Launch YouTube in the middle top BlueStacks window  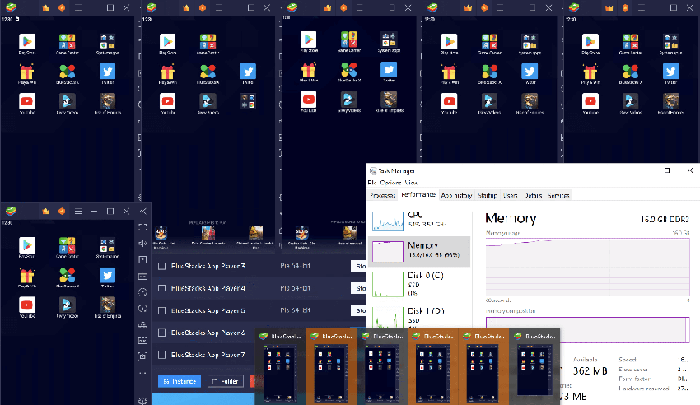[308, 100]
